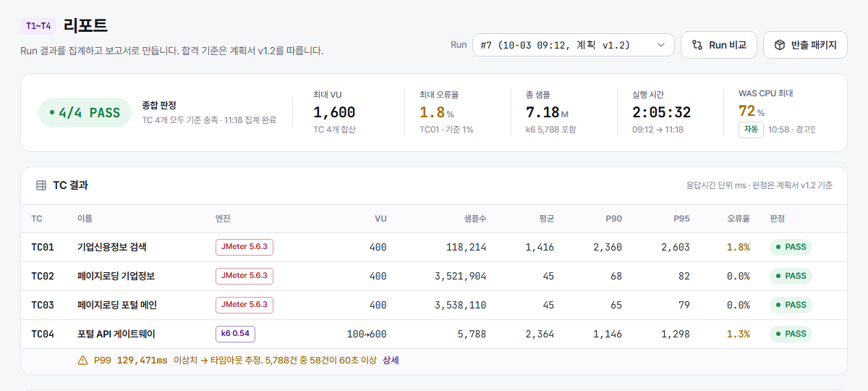
Task: Click sample count 3,538,110
Action: tap(461, 305)
